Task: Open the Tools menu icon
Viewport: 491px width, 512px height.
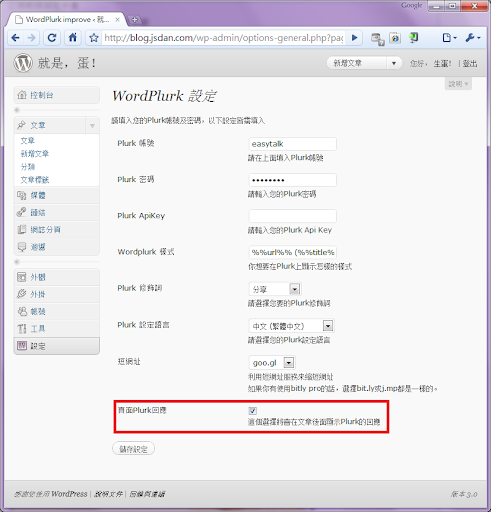Action: 22,329
